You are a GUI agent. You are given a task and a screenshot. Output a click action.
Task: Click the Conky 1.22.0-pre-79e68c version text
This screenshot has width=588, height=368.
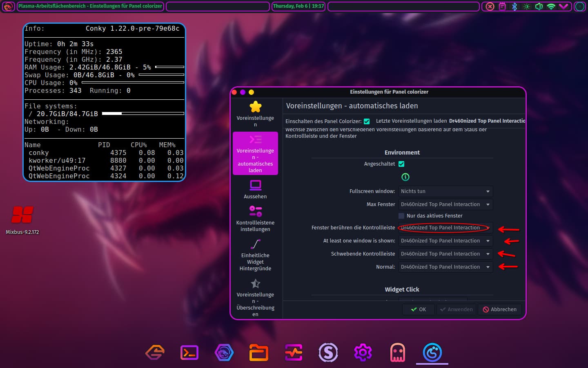coord(133,29)
